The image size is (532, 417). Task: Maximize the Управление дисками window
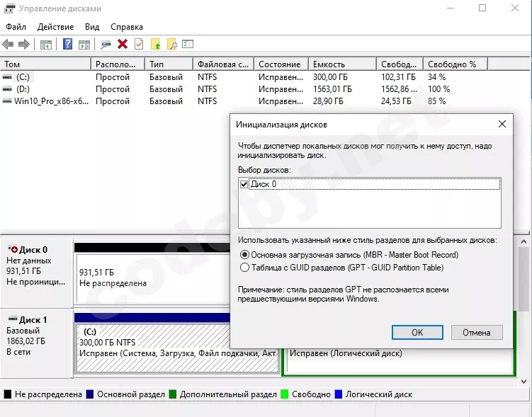(x=482, y=8)
